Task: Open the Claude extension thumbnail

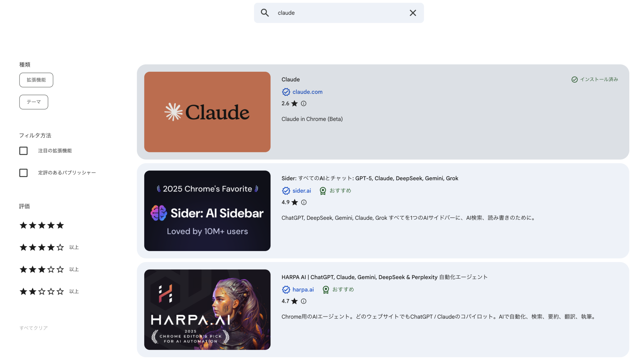Action: click(207, 112)
